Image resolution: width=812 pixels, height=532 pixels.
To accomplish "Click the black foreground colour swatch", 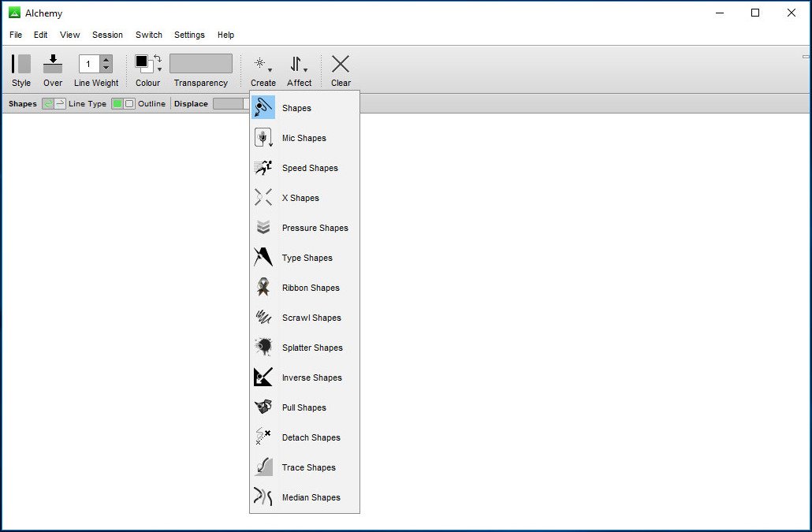I will point(141,61).
